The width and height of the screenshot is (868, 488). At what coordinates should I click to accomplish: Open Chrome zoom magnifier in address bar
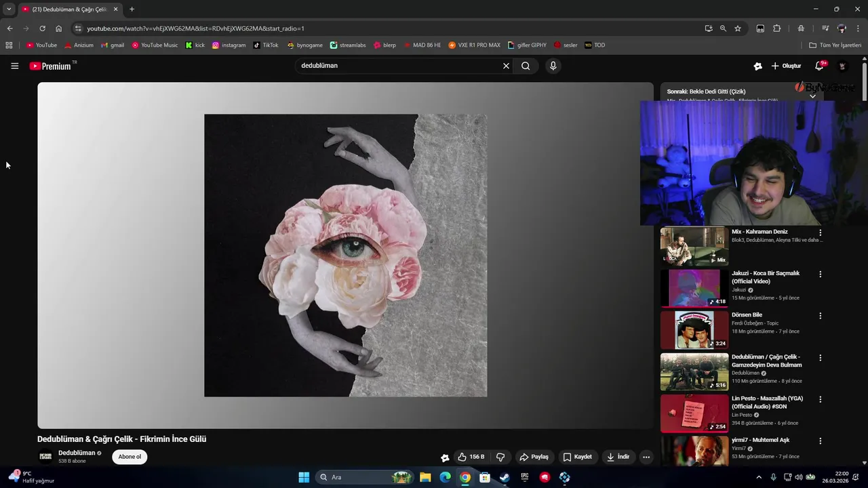(x=723, y=28)
